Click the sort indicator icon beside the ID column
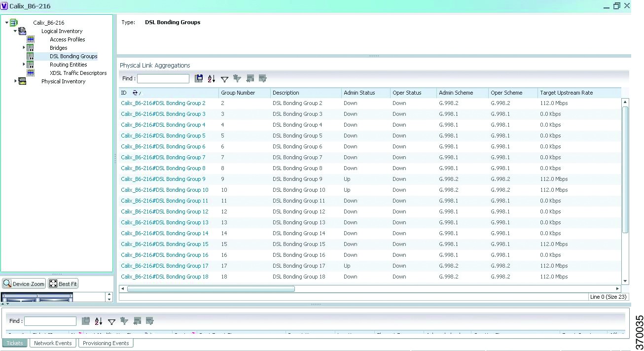Image resolution: width=644 pixels, height=351 pixels. tap(136, 93)
